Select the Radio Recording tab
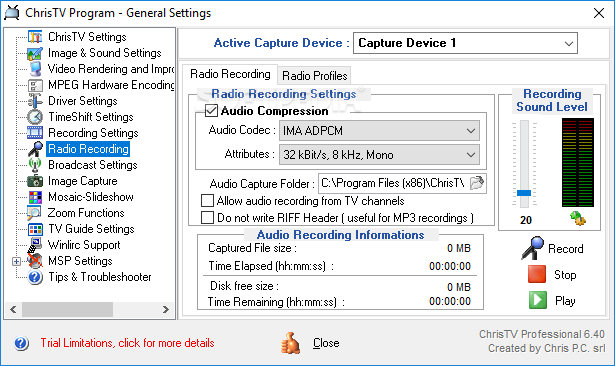Image resolution: width=615 pixels, height=366 pixels. (230, 74)
